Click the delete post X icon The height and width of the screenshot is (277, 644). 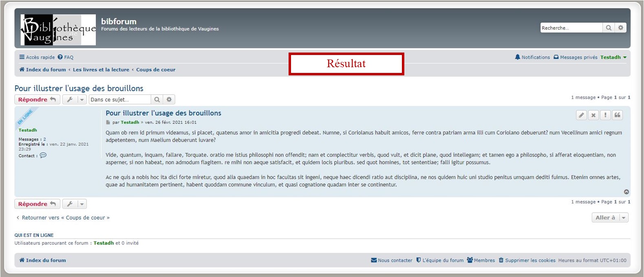pyautogui.click(x=593, y=115)
